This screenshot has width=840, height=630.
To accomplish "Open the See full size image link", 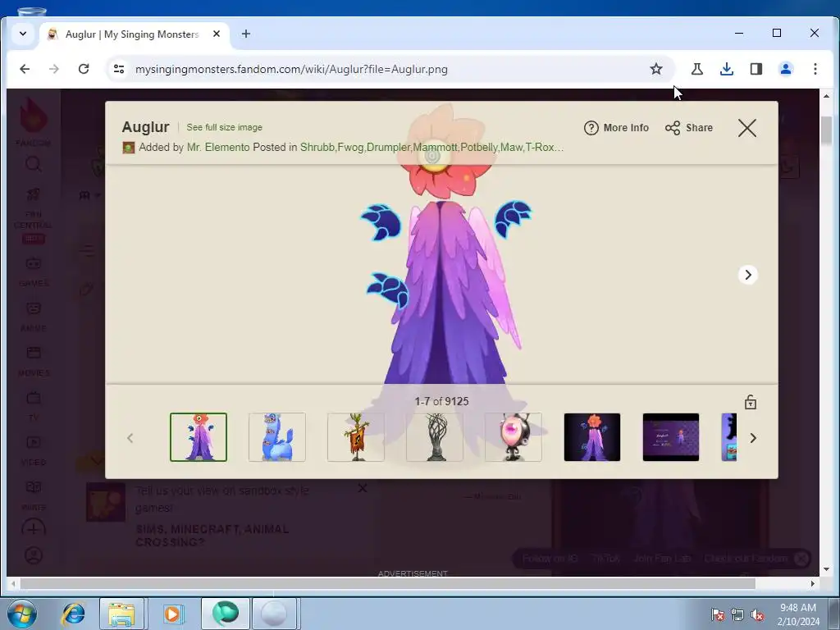I will click(x=225, y=127).
